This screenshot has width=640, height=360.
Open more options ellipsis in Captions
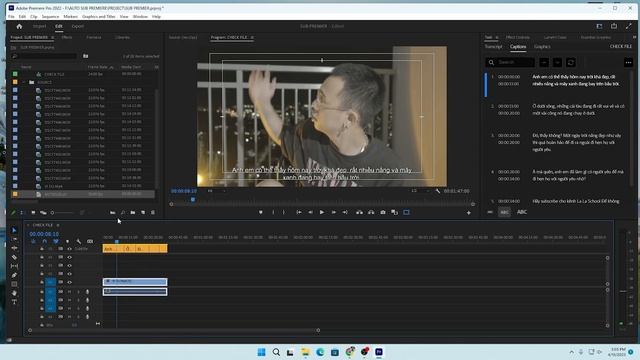pos(628,62)
